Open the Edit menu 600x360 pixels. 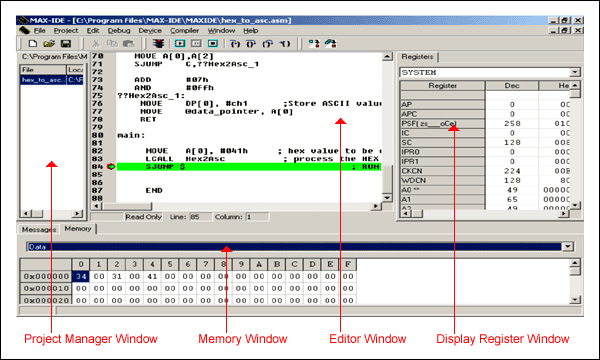93,31
